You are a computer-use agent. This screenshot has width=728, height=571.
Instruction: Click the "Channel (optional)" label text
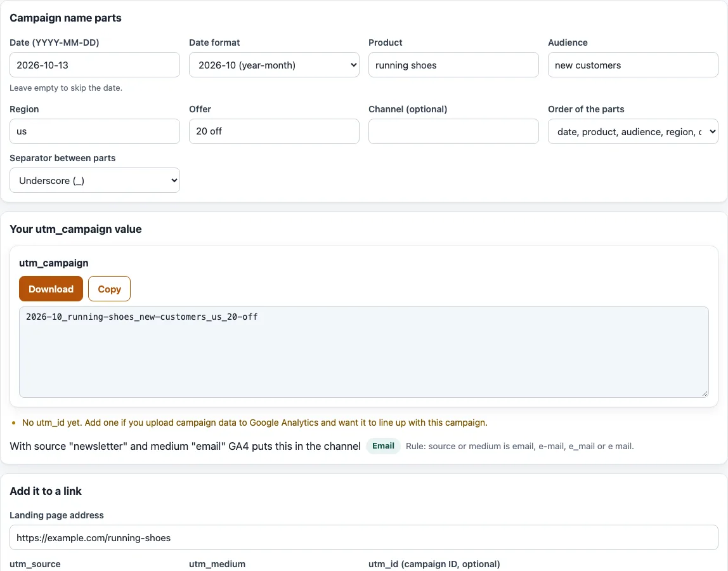[x=408, y=109]
